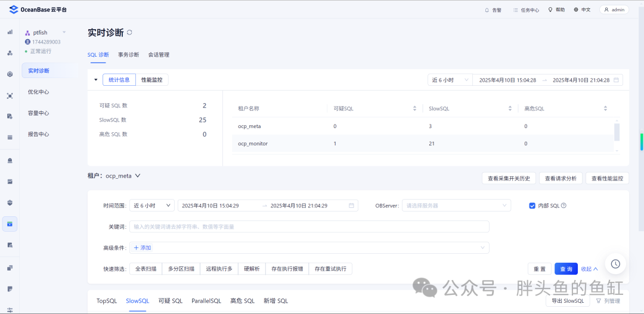
Task: Click calendar icon in 时间范围 date field
Action: pos(351,205)
